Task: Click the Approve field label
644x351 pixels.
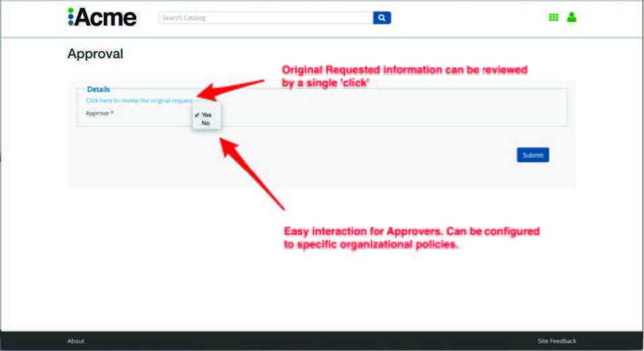Action: coord(97,113)
